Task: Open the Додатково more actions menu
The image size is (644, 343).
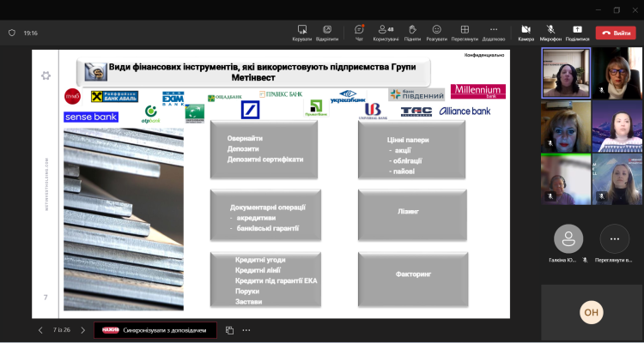Action: pos(493,32)
